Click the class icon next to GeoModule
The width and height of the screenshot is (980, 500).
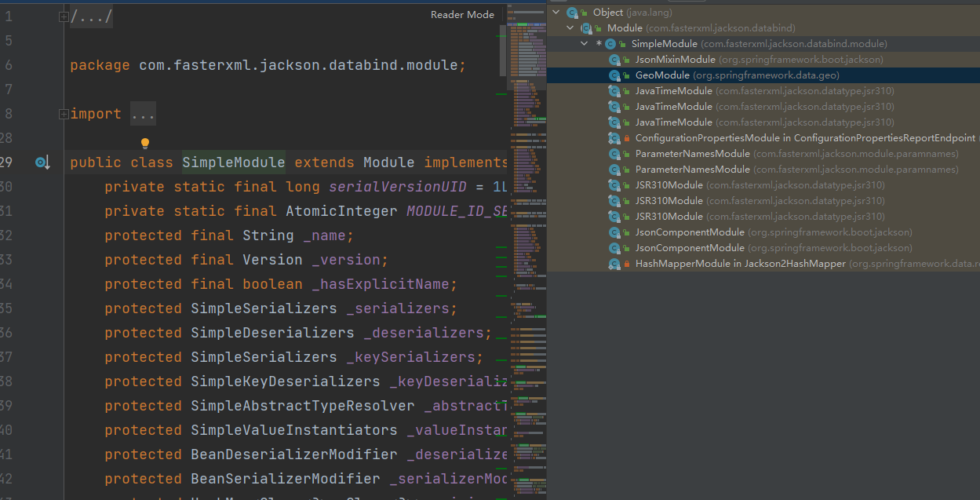tap(615, 75)
